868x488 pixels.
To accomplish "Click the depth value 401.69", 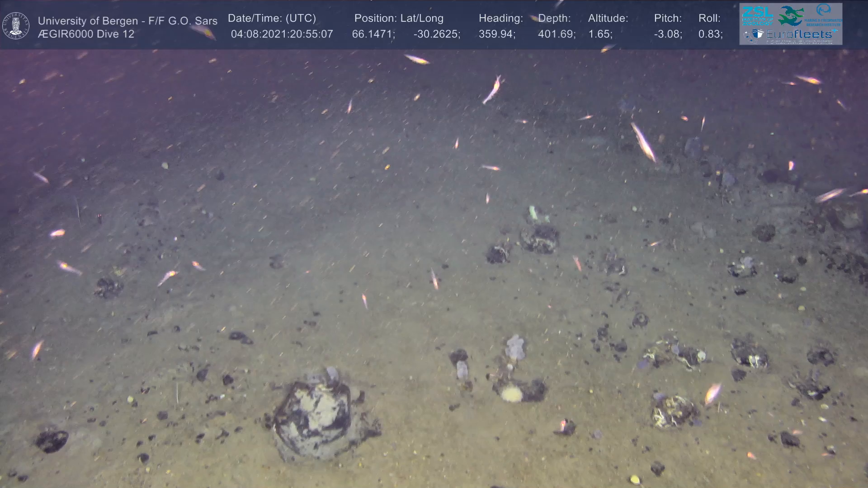I will click(x=556, y=34).
